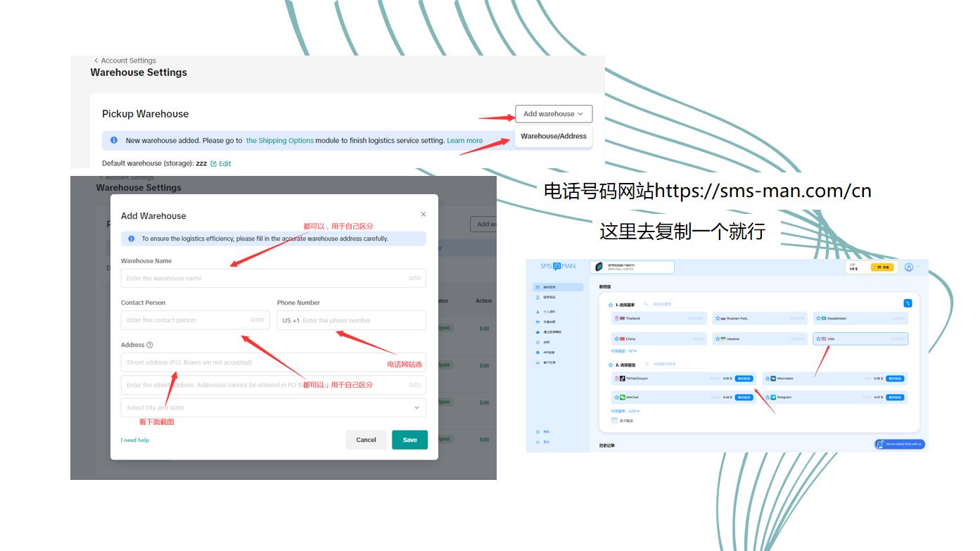
Task: Star the Kazakhstan country
Action: pyautogui.click(x=818, y=318)
